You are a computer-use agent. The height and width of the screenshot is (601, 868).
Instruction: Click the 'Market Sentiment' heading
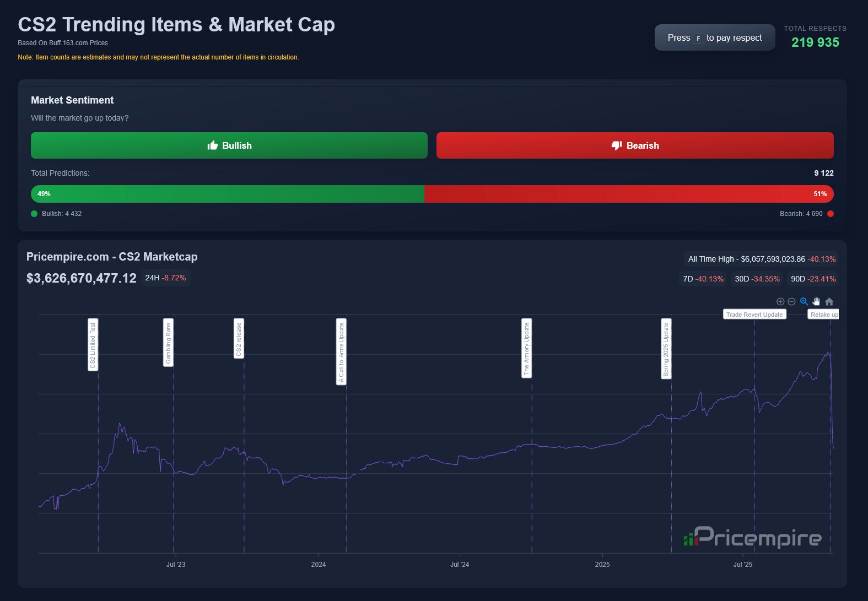pyautogui.click(x=72, y=100)
